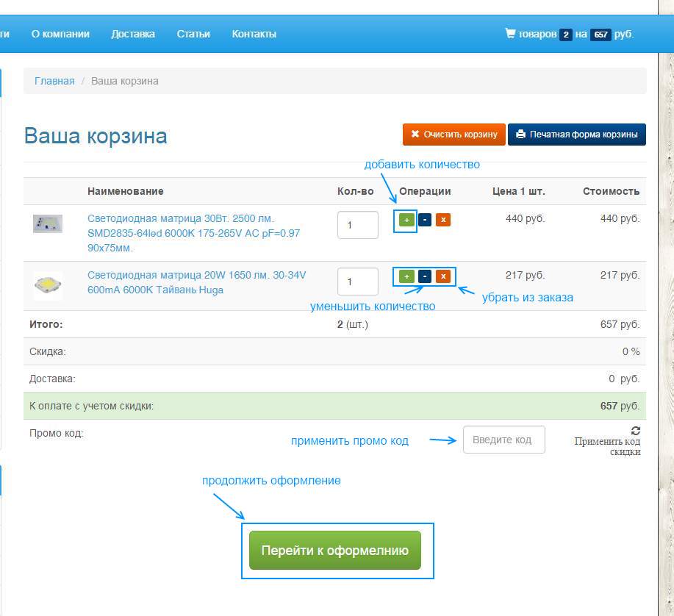Increase quantity of the 30Вт LED matrix
Screen dimensions: 674x616
click(x=406, y=220)
